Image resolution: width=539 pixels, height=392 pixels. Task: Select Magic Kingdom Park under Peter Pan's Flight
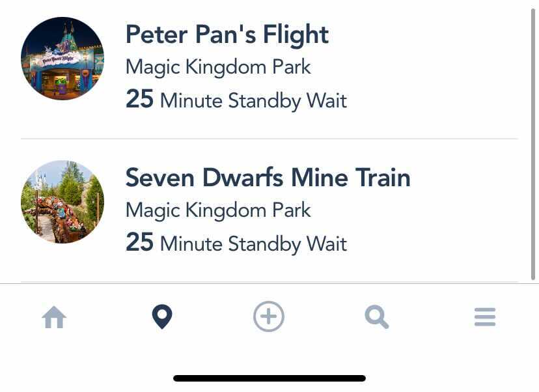pos(218,67)
